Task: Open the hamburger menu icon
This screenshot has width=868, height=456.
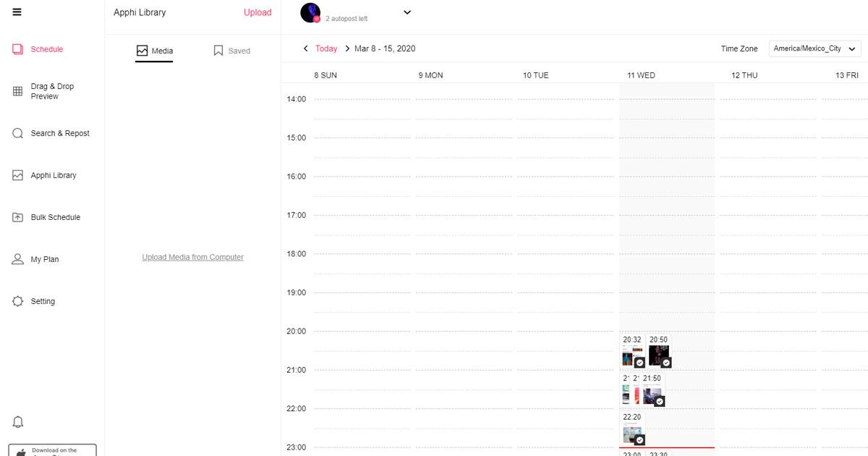Action: point(17,12)
